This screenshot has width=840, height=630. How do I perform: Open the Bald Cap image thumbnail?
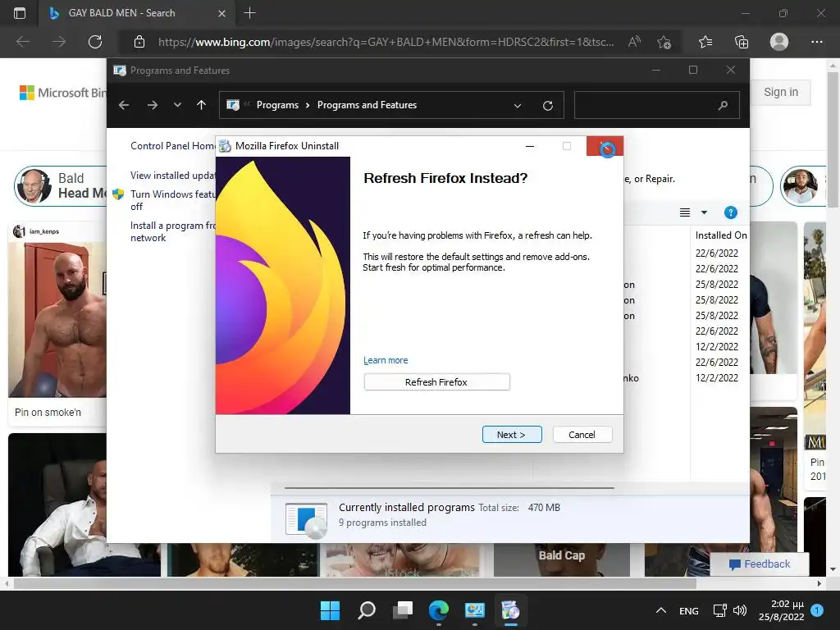point(561,559)
